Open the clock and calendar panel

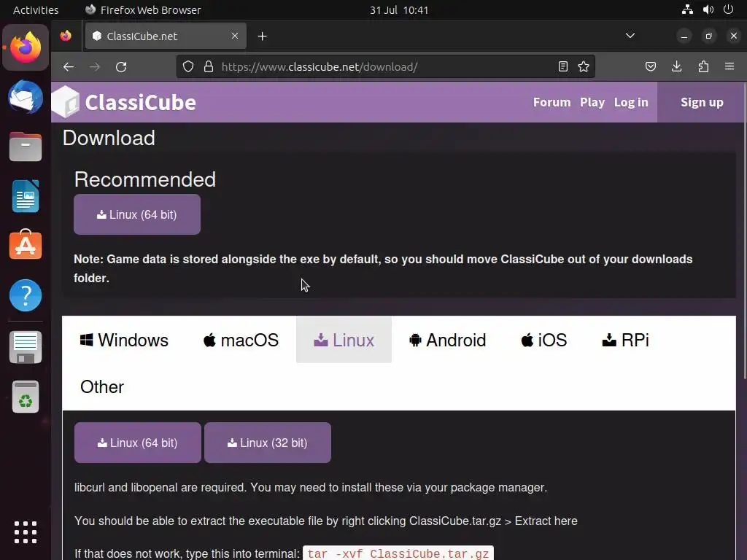tap(399, 10)
